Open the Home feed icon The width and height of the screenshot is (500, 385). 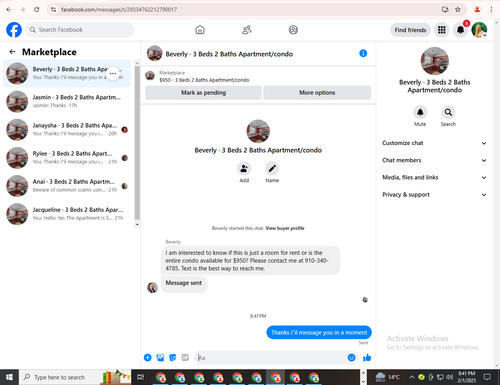(200, 30)
